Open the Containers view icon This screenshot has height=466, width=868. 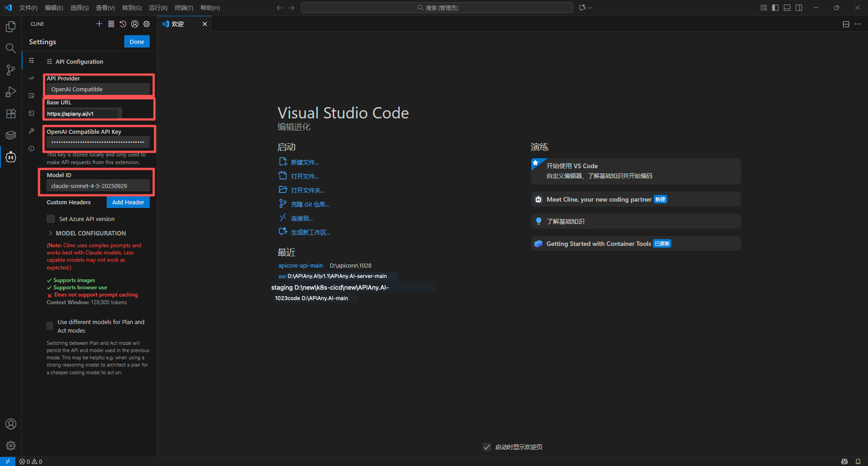pos(10,135)
